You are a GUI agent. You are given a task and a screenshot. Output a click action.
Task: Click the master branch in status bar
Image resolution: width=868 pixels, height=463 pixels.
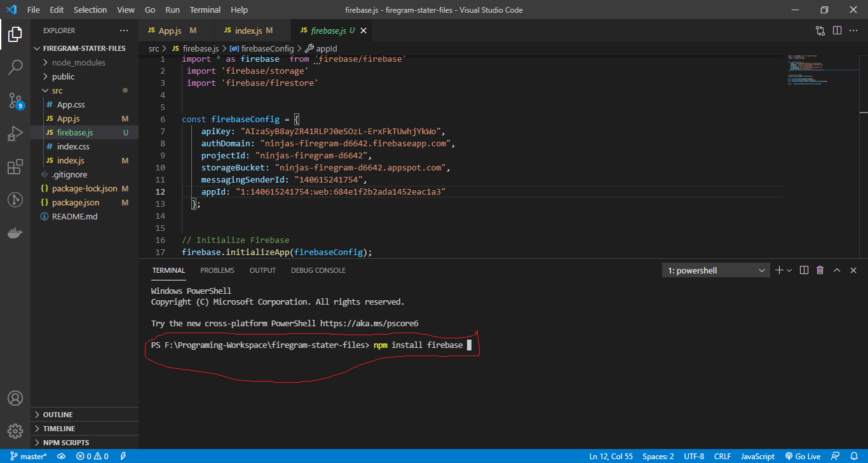(x=29, y=456)
